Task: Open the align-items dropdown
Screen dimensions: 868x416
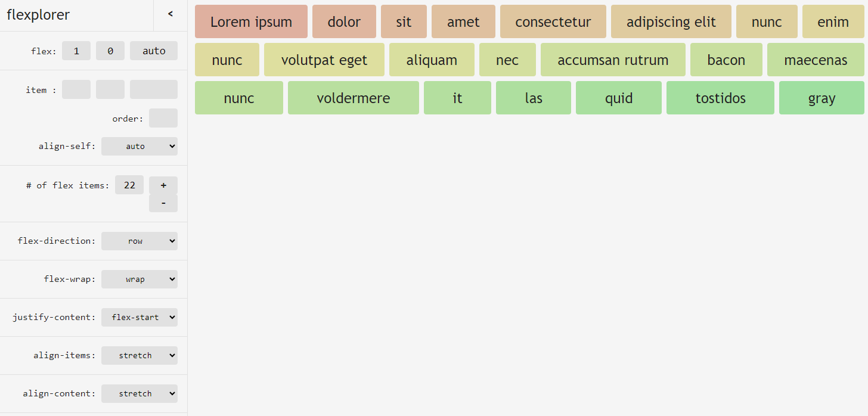Action: point(139,356)
